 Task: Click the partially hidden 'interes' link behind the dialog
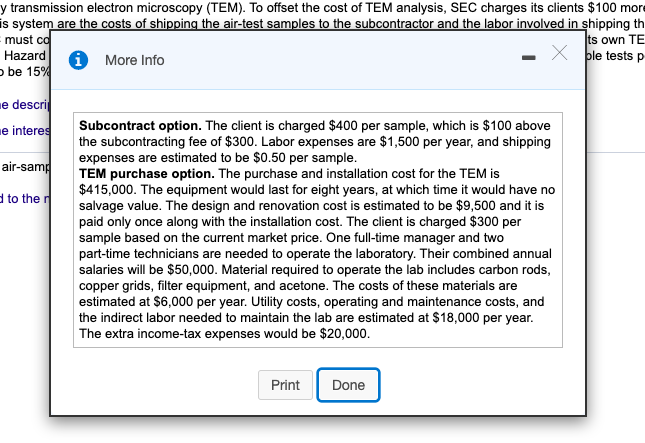click(24, 130)
